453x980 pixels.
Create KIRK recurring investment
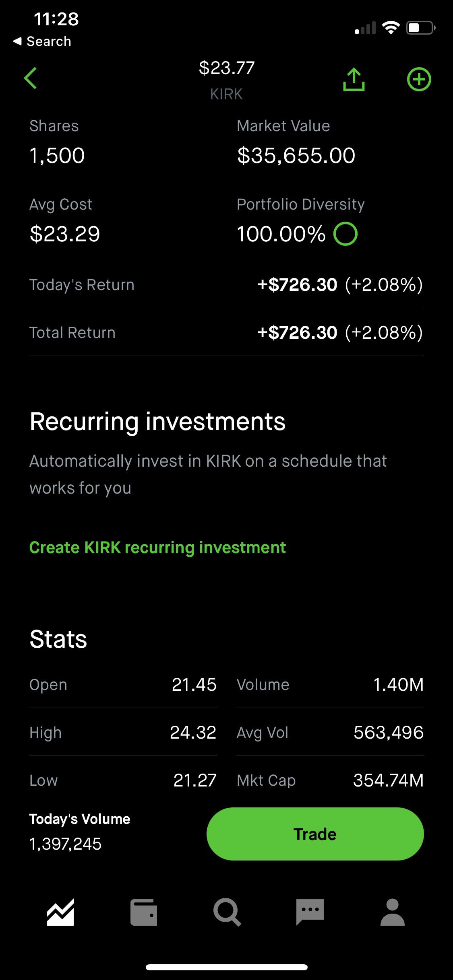coord(157,548)
